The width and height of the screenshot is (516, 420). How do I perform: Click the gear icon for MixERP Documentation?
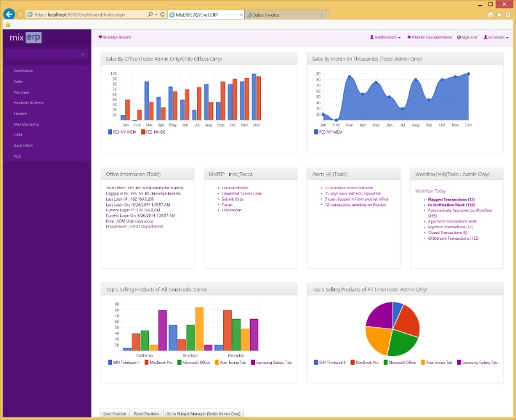point(409,37)
